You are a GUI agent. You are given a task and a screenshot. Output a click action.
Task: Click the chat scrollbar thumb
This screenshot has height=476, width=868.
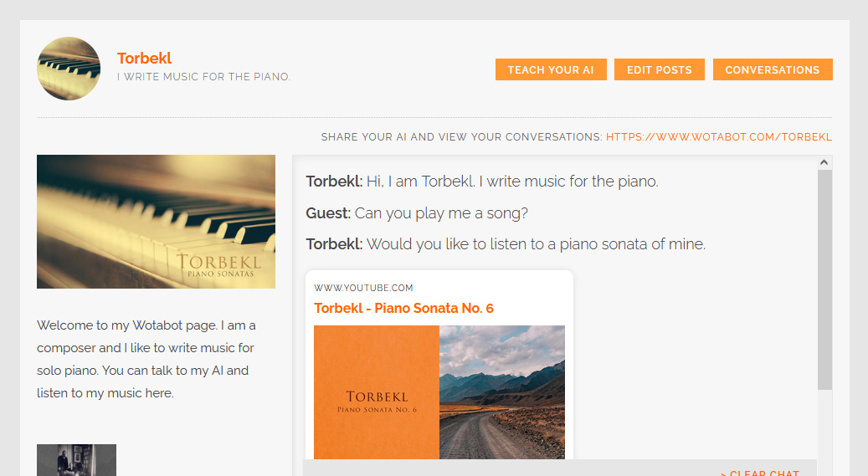(824, 280)
